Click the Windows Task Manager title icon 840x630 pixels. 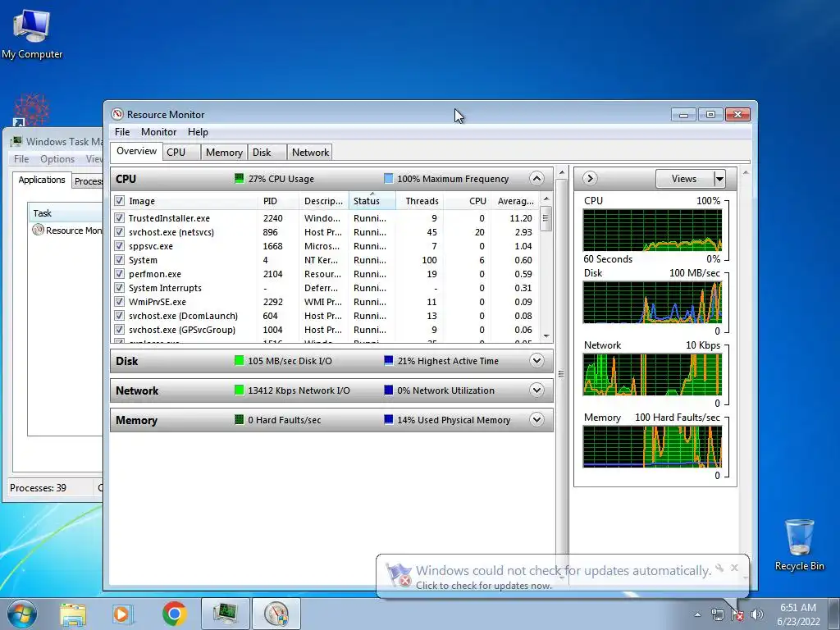pos(16,141)
